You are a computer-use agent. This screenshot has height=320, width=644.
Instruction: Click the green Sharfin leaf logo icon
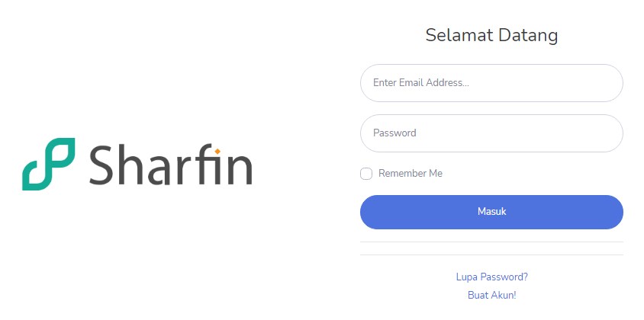tap(48, 164)
